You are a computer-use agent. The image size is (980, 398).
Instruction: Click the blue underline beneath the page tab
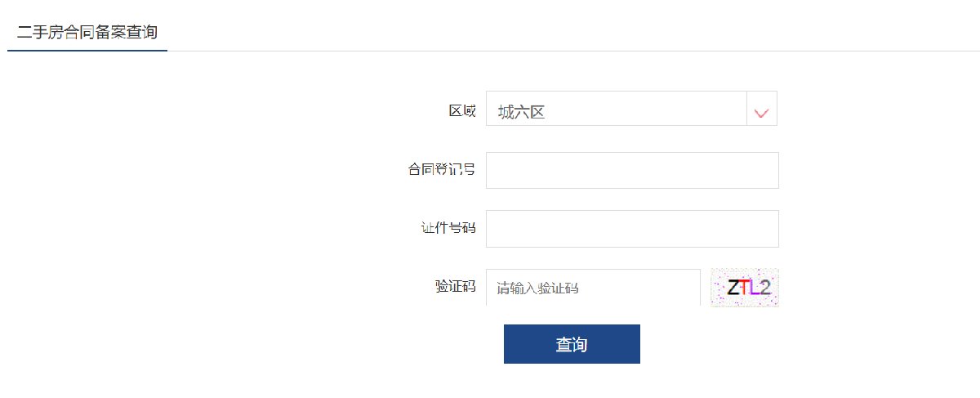click(87, 51)
